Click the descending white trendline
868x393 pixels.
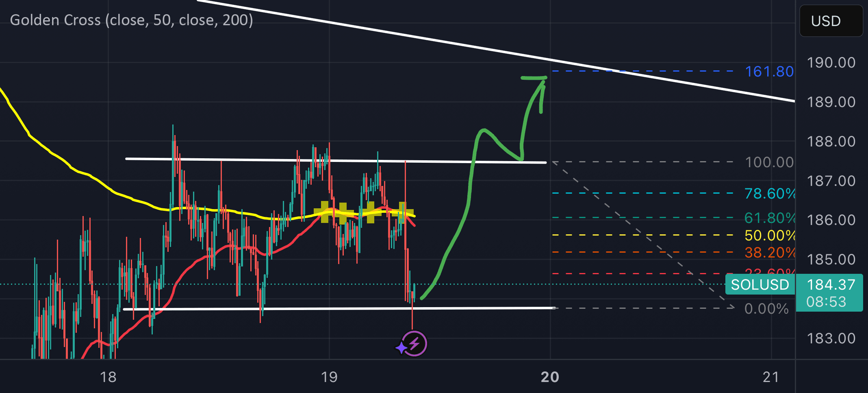[x=496, y=51]
